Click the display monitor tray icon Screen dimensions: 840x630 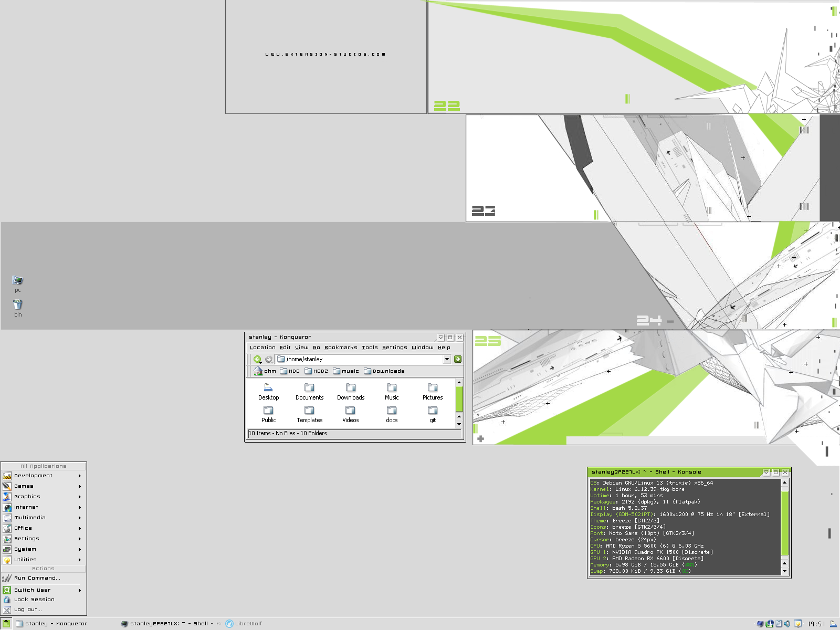[760, 624]
